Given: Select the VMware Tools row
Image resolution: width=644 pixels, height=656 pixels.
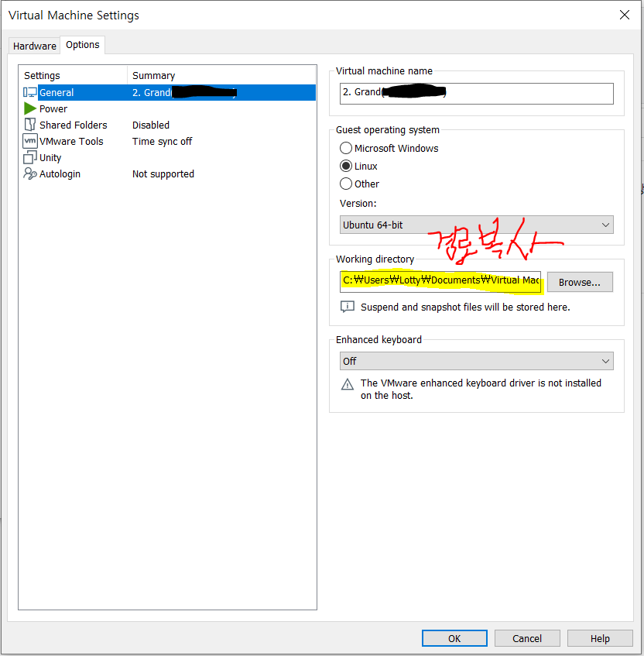Looking at the screenshot, I should [169, 142].
